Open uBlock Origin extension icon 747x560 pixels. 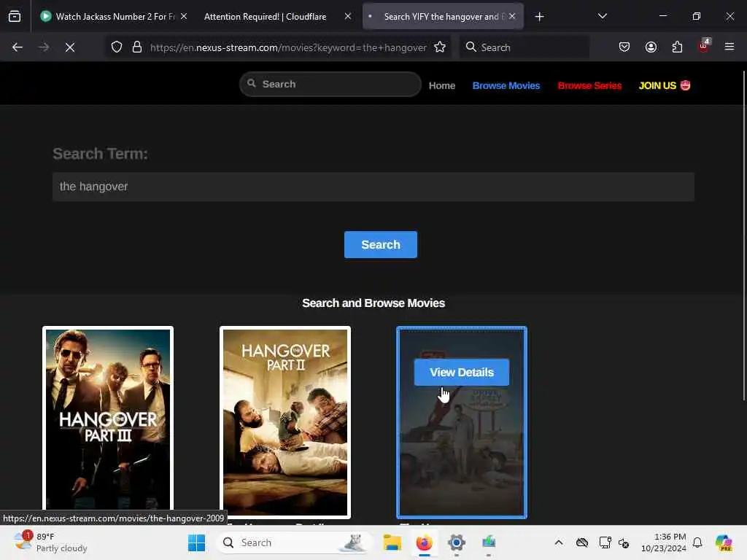[x=704, y=46]
